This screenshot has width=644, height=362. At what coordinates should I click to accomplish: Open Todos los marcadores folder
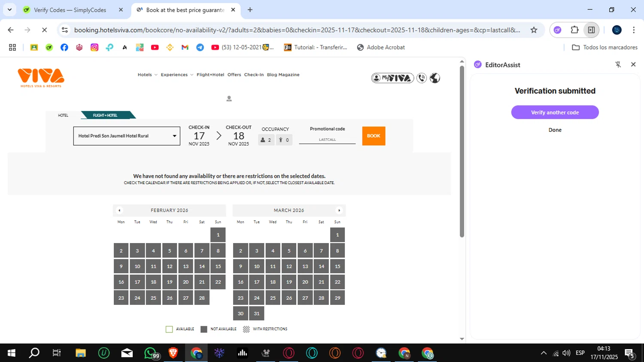605,47
